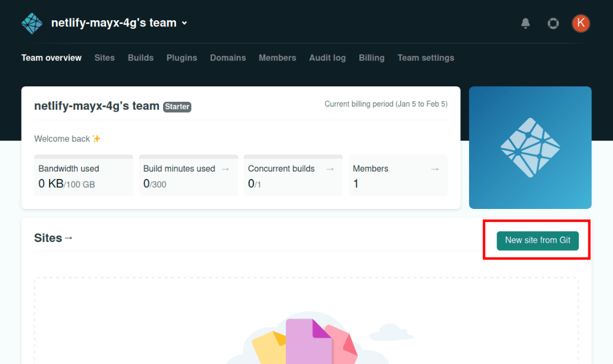Viewport: 613px width, 364px height.
Task: Open the Billing page
Action: 371,58
